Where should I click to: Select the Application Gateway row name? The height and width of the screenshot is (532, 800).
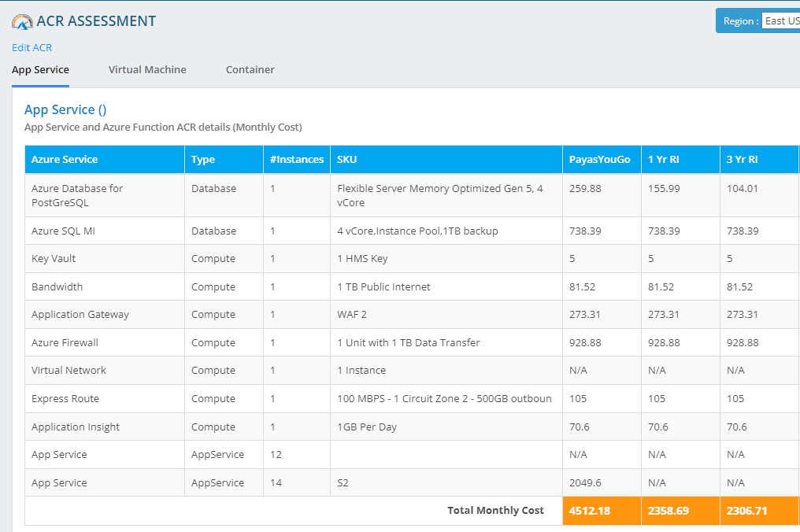[80, 315]
